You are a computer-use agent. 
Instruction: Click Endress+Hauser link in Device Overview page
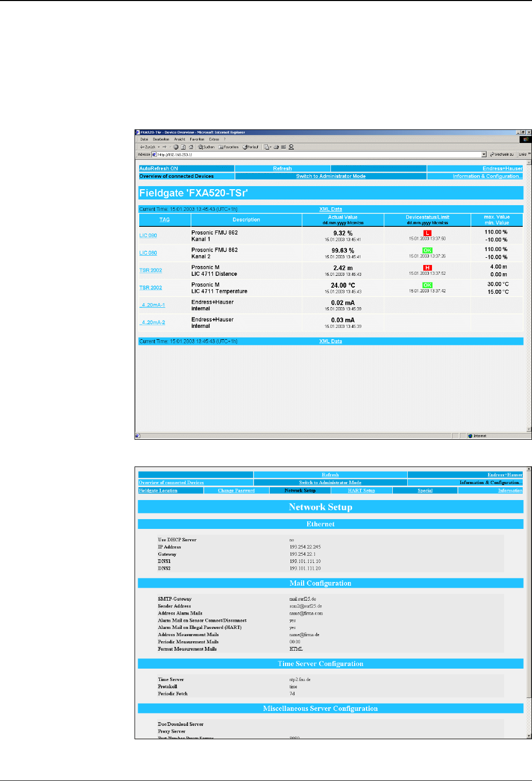[x=503, y=169]
